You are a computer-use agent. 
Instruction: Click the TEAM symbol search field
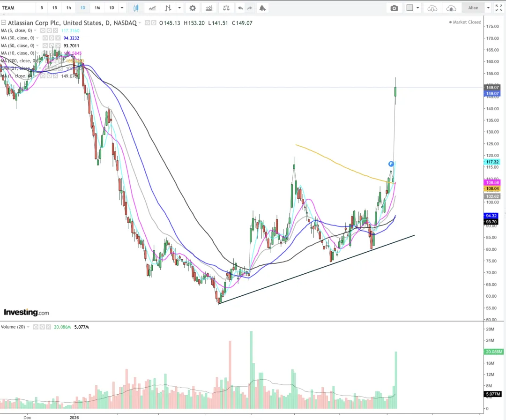(x=18, y=8)
